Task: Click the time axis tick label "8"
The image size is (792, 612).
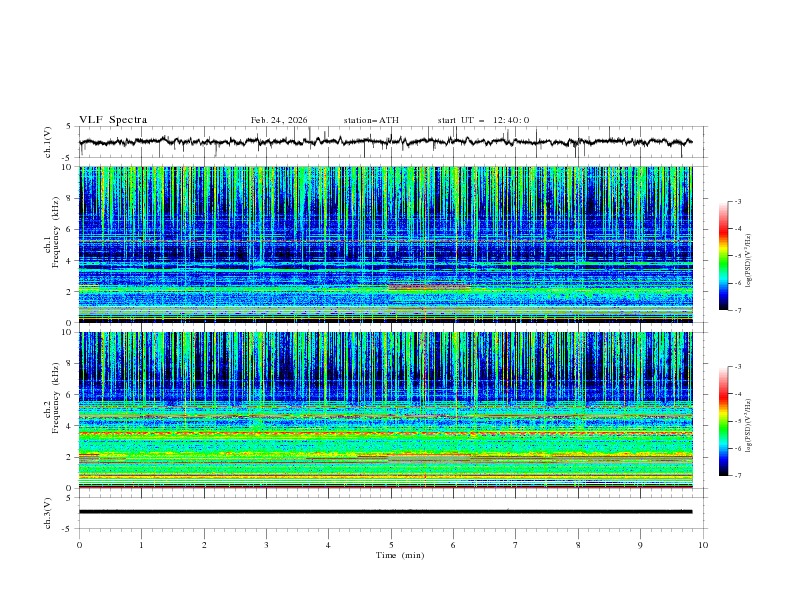Action: tap(578, 545)
